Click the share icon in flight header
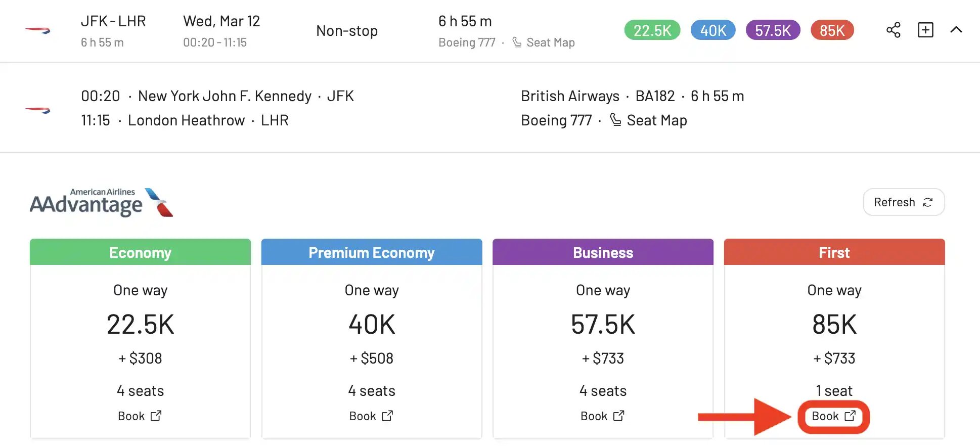The height and width of the screenshot is (448, 980). point(894,30)
